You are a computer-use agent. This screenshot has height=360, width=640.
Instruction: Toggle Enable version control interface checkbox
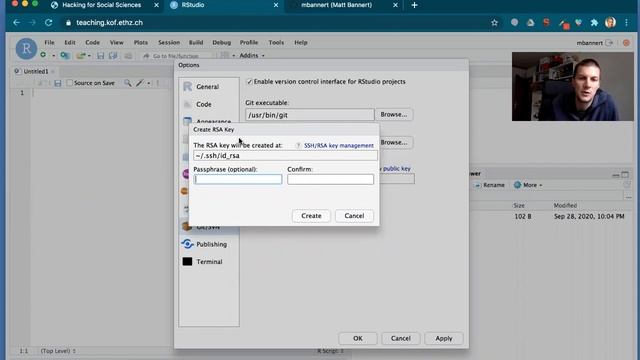pos(249,82)
